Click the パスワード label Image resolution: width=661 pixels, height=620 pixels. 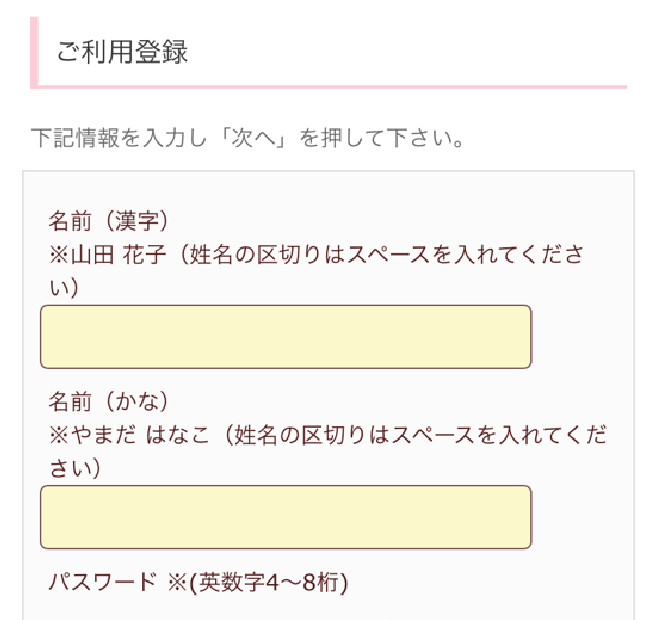point(102,582)
